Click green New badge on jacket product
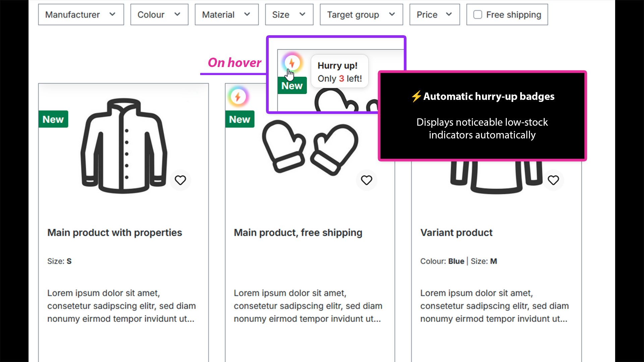644x362 pixels. point(53,119)
